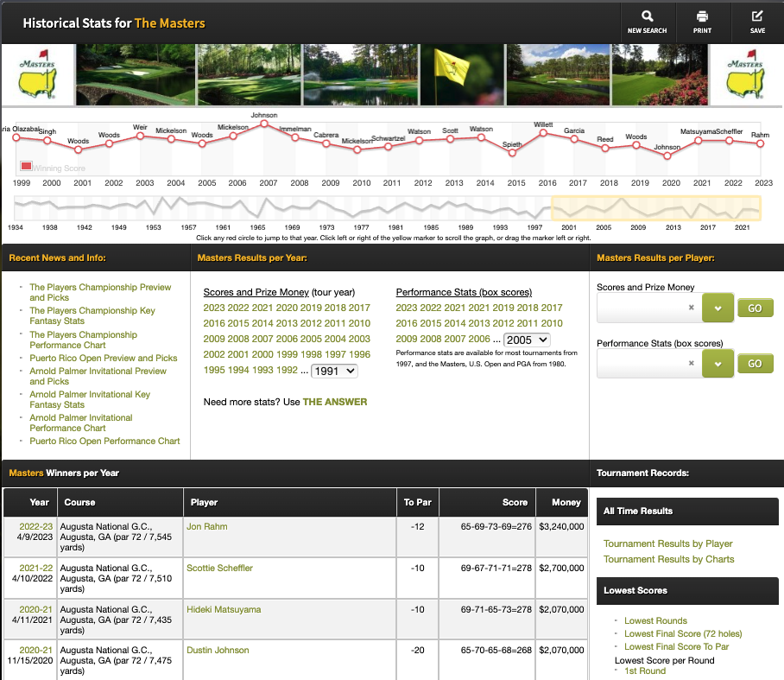
Task: Click the Player column header
Action: [x=290, y=502]
